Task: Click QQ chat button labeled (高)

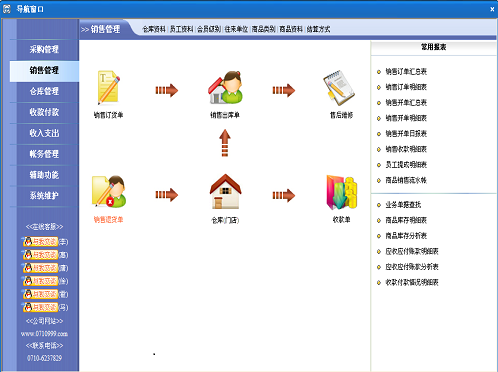Action: click(x=41, y=255)
